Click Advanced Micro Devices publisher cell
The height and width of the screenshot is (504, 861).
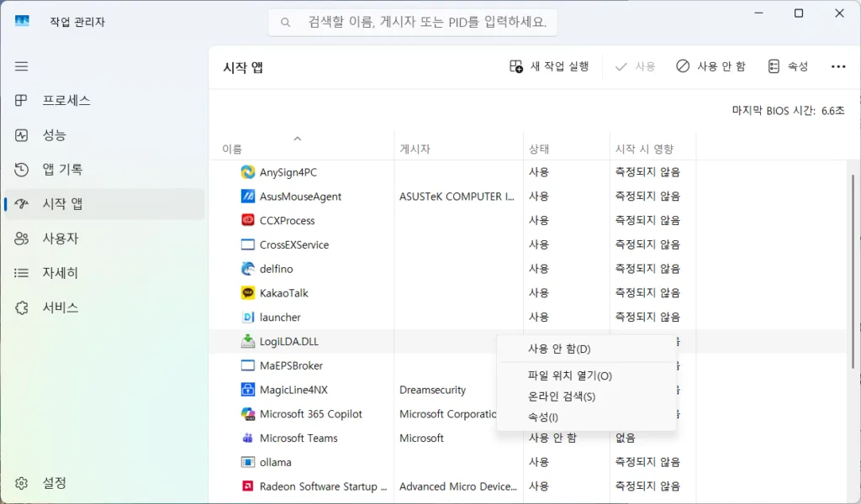tap(458, 486)
